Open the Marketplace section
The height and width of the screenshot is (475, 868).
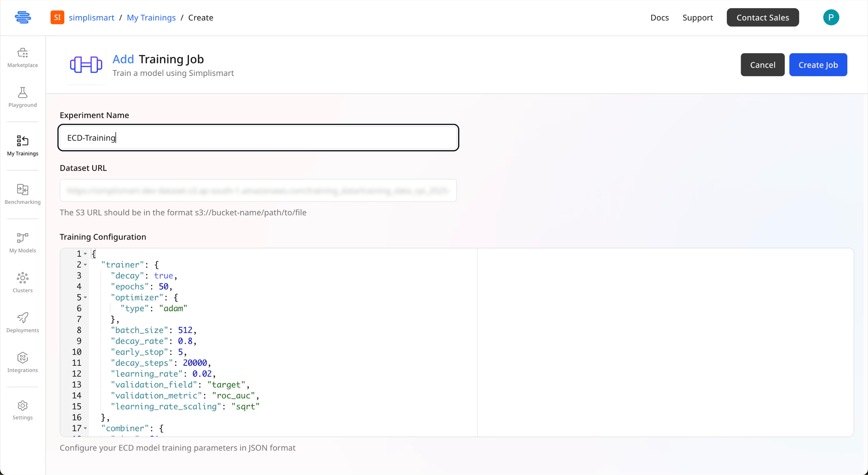tap(22, 57)
